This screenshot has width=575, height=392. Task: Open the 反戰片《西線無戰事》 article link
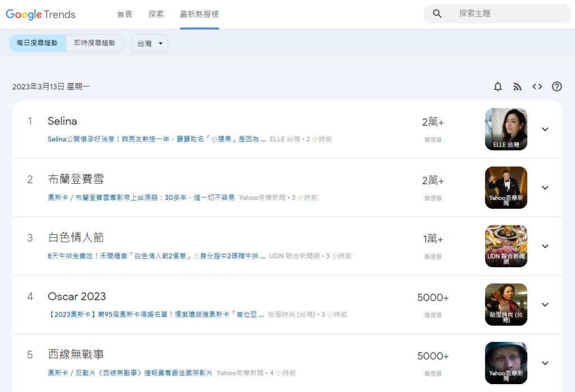click(130, 373)
